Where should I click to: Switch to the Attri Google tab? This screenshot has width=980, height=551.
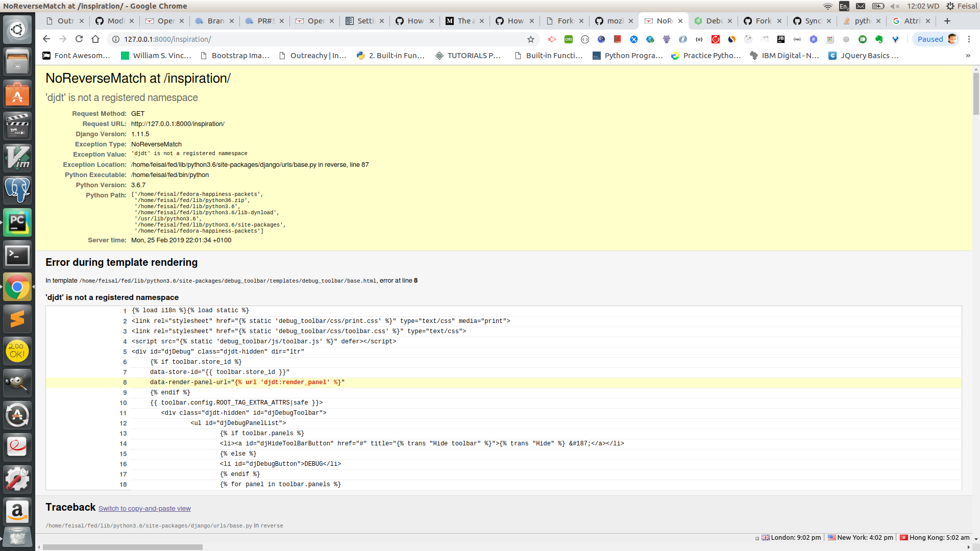(912, 21)
